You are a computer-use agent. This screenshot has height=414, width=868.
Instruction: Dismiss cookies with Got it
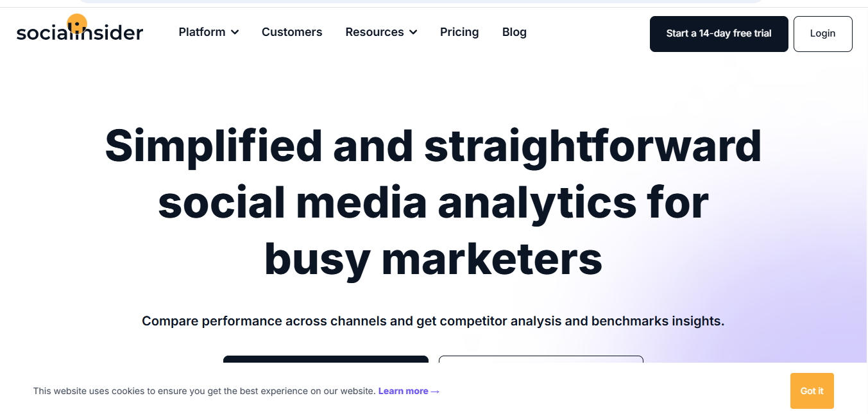click(x=812, y=391)
